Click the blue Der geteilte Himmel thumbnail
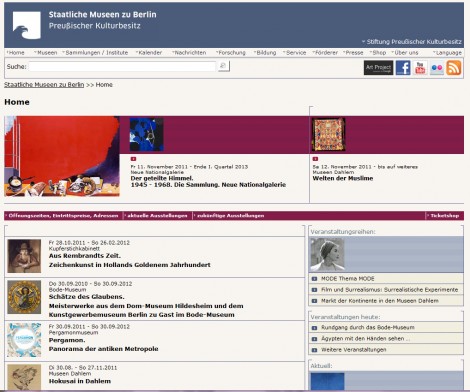The height and width of the screenshot is (392, 470). (x=146, y=134)
